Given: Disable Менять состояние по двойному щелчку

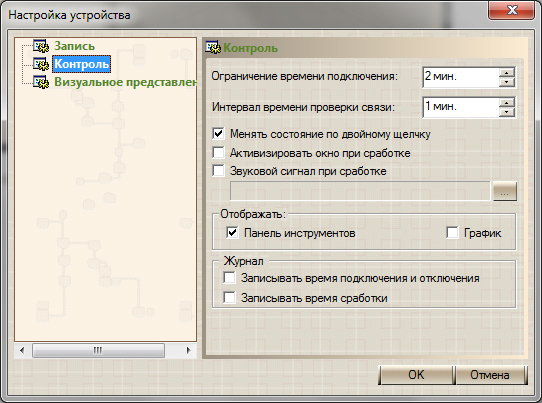Looking at the screenshot, I should click(x=218, y=133).
